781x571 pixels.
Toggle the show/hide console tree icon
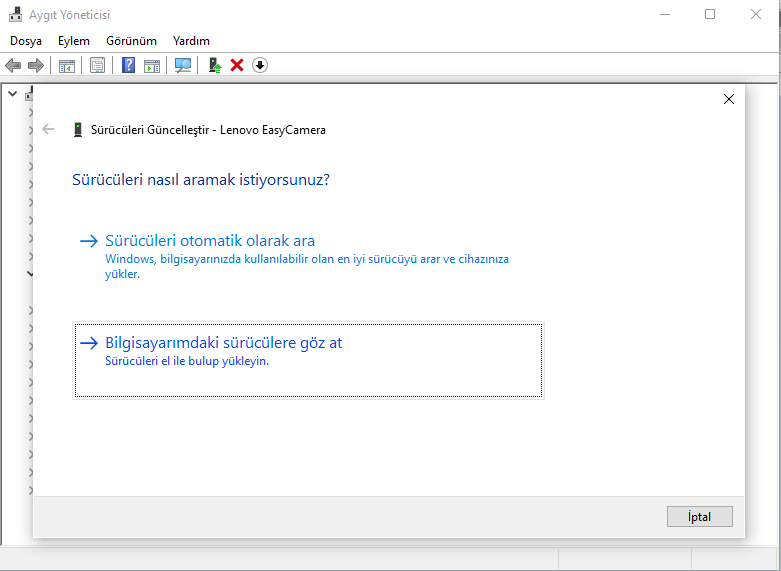click(67, 65)
